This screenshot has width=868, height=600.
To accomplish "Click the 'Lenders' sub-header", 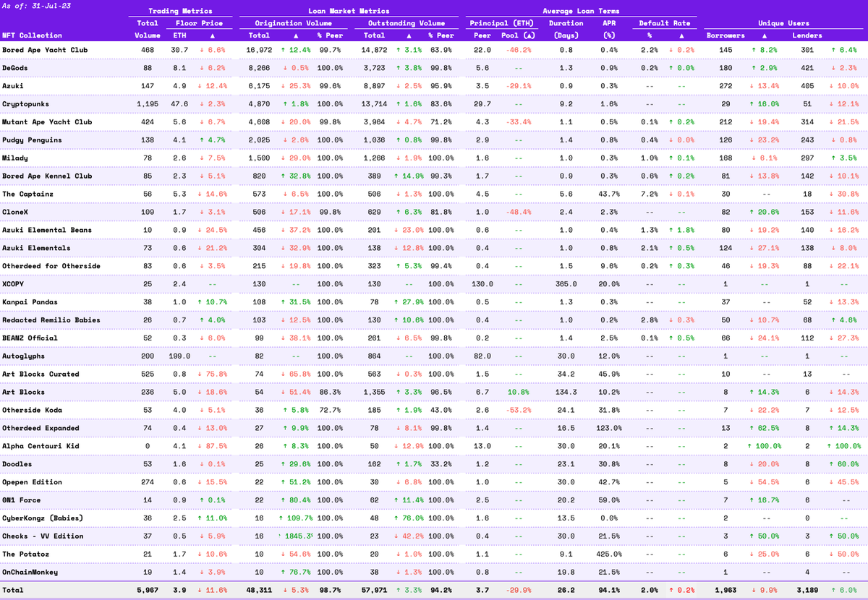I will (807, 35).
